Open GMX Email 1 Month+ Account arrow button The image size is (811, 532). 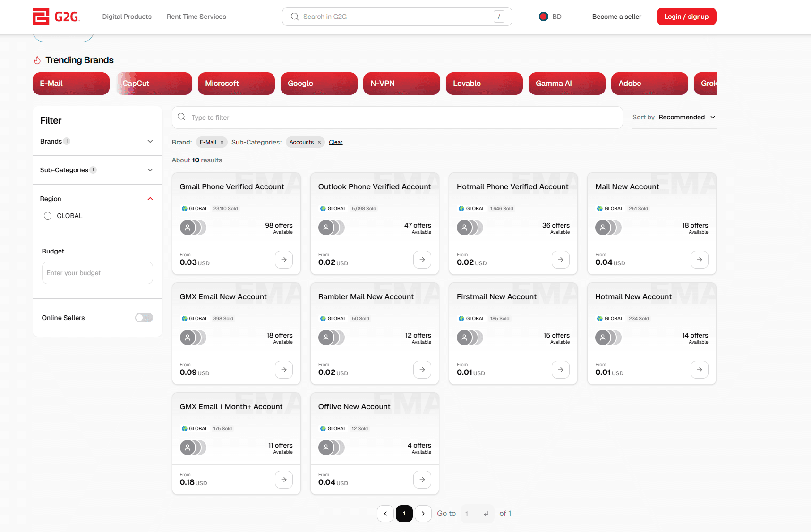pyautogui.click(x=284, y=480)
